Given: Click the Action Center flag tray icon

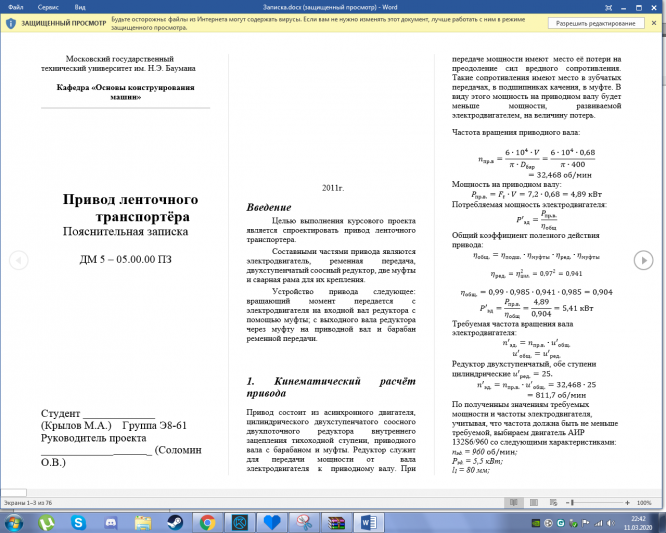Looking at the screenshot, I should (586, 523).
